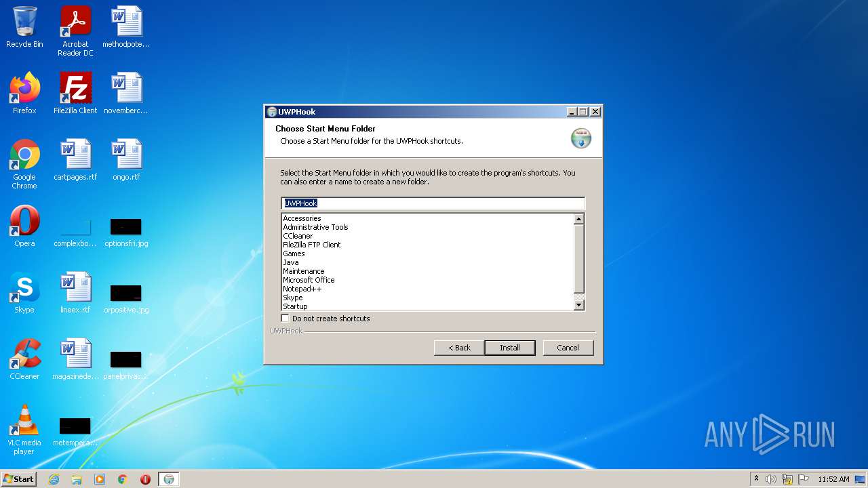Select Maintenance in the folder list
Viewport: 868px width, 488px height.
click(304, 271)
